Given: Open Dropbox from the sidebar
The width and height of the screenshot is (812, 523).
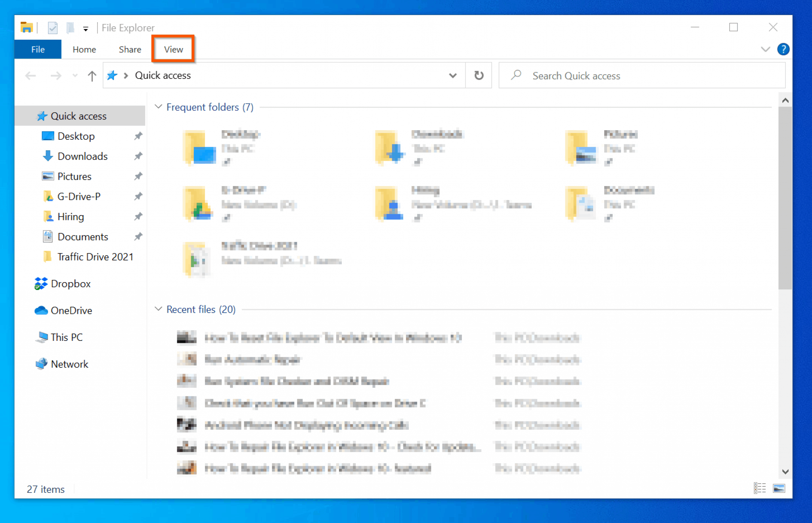Looking at the screenshot, I should click(x=70, y=283).
